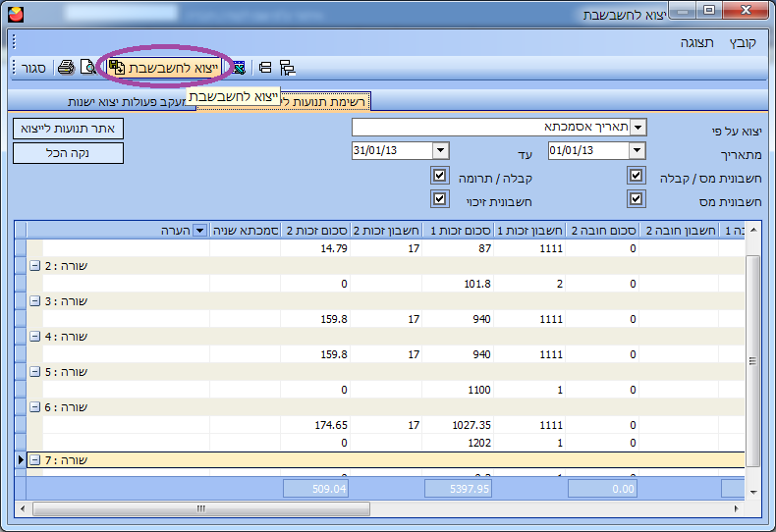Toggle the חשבונית זיכוי checkbox

click(x=439, y=199)
